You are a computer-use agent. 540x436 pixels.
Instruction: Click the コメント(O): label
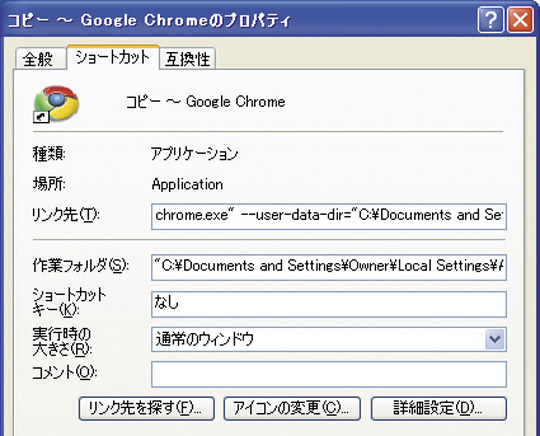coord(65,373)
